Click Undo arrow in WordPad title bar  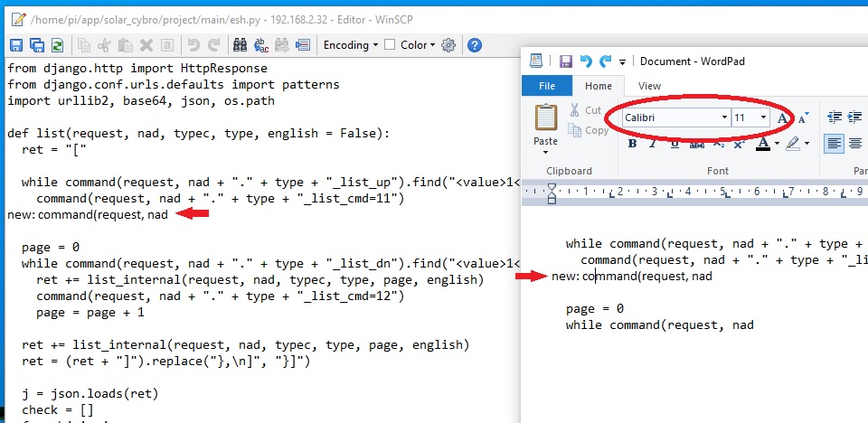pos(585,61)
